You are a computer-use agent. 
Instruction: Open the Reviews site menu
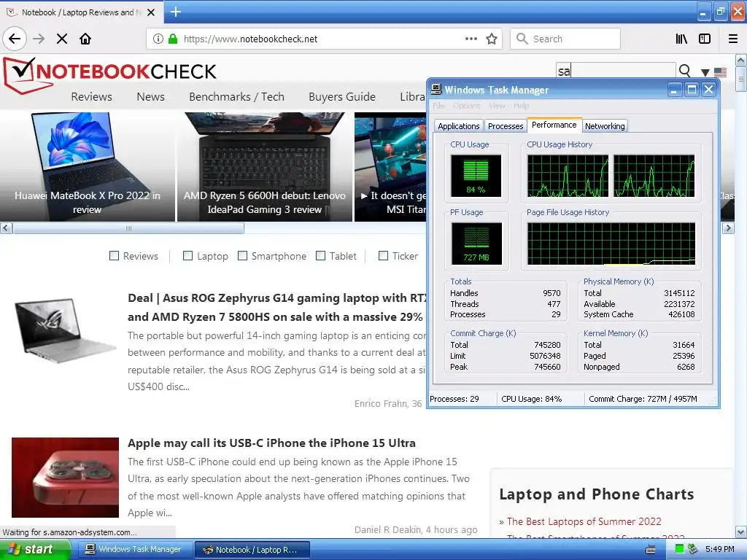click(x=91, y=97)
